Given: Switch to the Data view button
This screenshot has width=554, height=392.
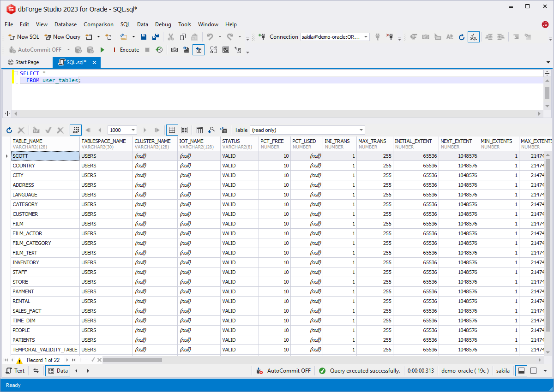Looking at the screenshot, I should point(58,370).
